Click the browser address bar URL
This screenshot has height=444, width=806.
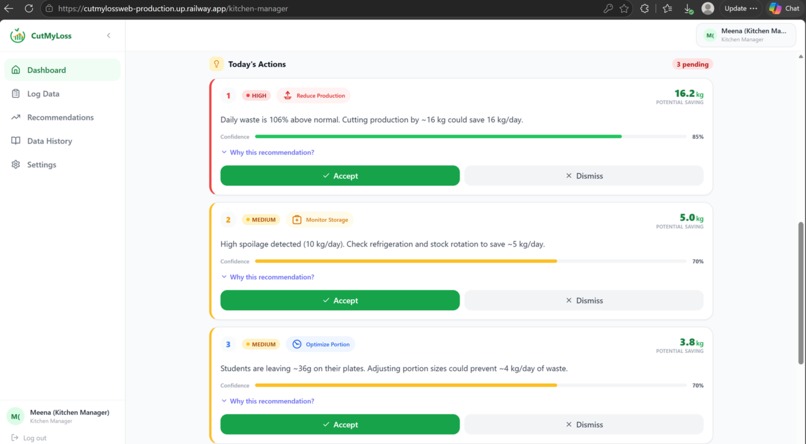[x=173, y=9]
